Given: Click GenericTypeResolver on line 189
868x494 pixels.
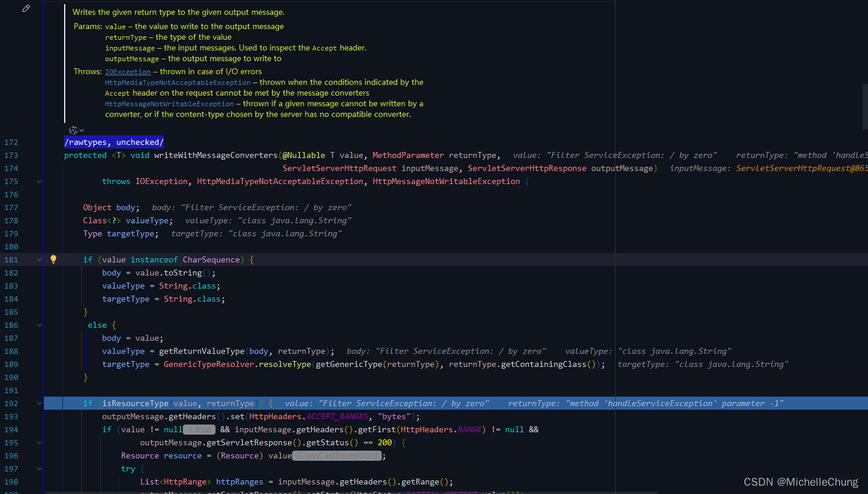Looking at the screenshot, I should pyautogui.click(x=209, y=364).
